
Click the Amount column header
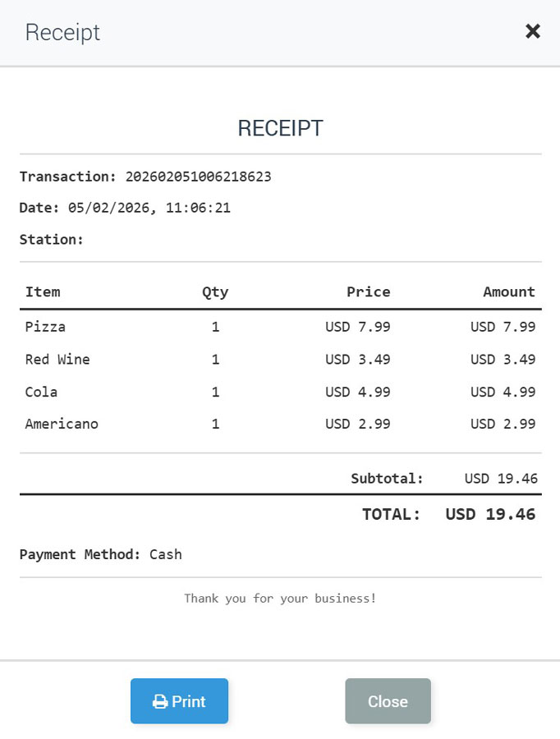[x=508, y=291]
